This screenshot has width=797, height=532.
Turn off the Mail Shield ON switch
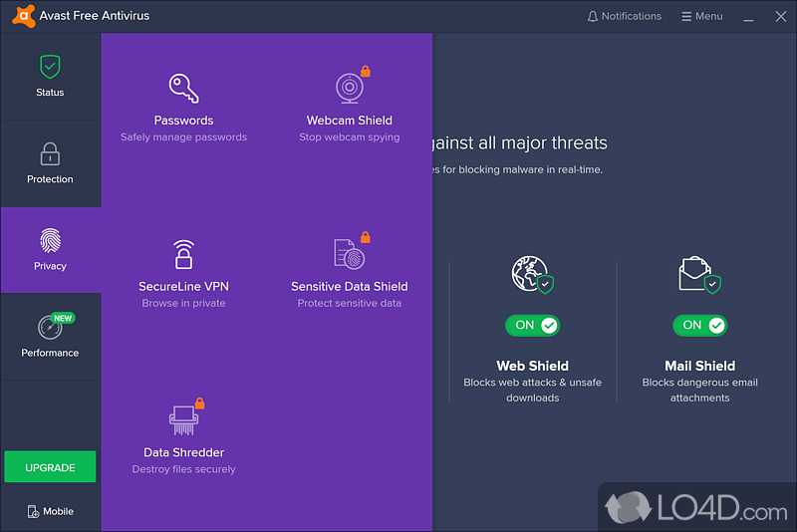click(699, 325)
